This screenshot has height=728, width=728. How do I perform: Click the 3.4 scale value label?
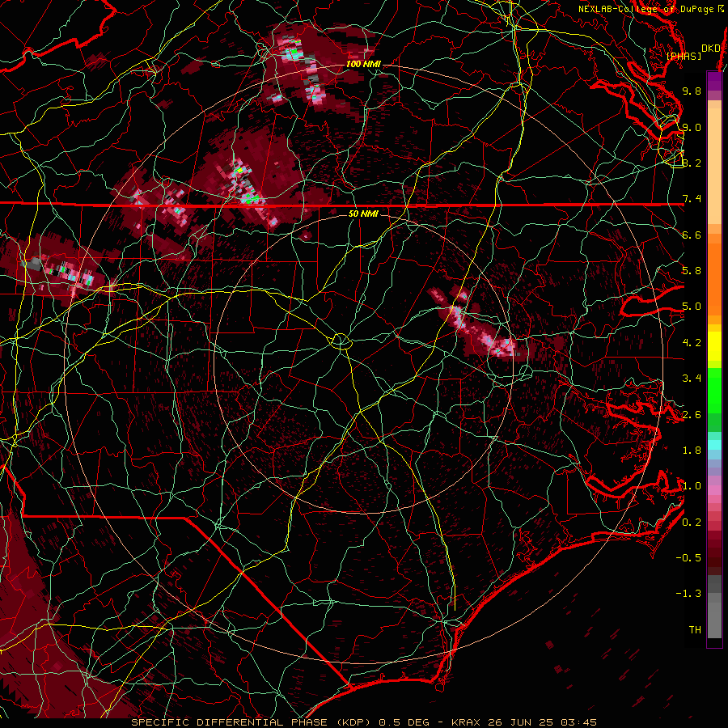[692, 379]
